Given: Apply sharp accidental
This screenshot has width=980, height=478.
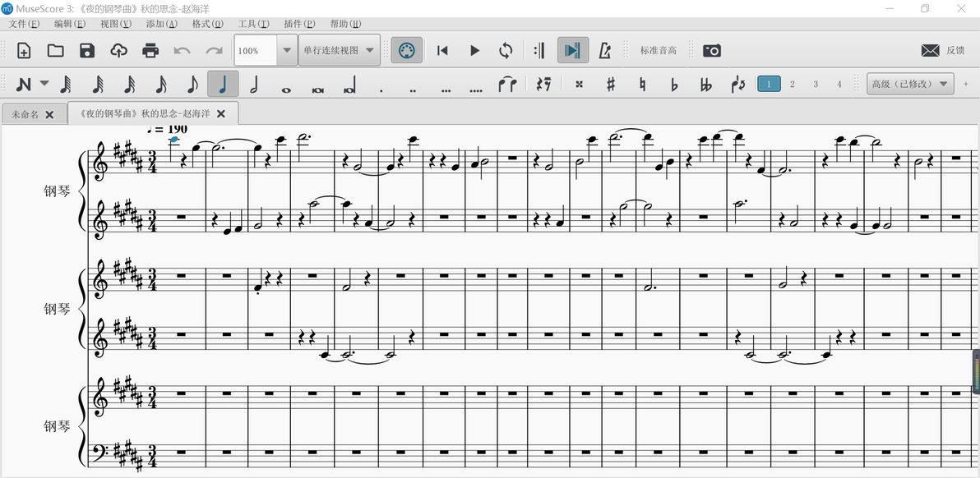Looking at the screenshot, I should (x=611, y=84).
